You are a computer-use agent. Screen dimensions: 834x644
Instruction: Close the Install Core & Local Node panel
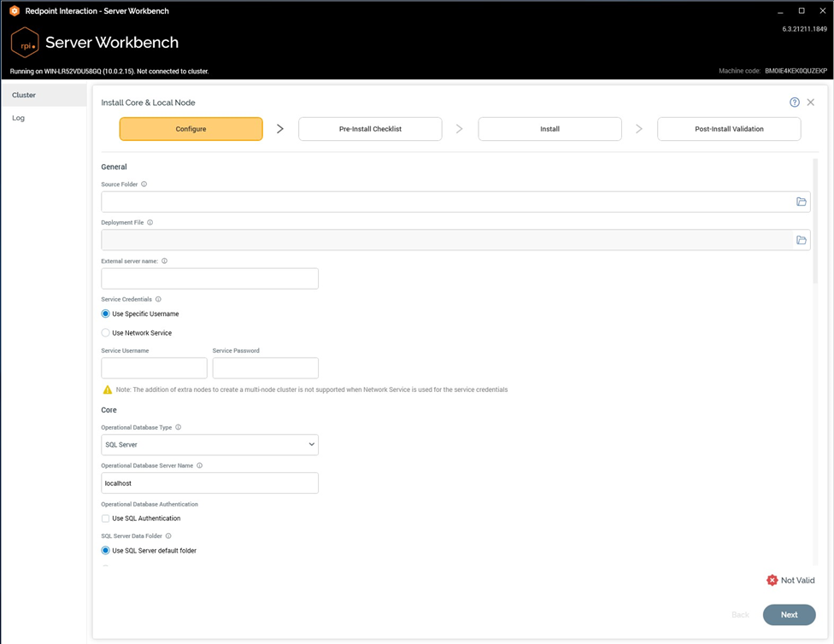pyautogui.click(x=811, y=102)
